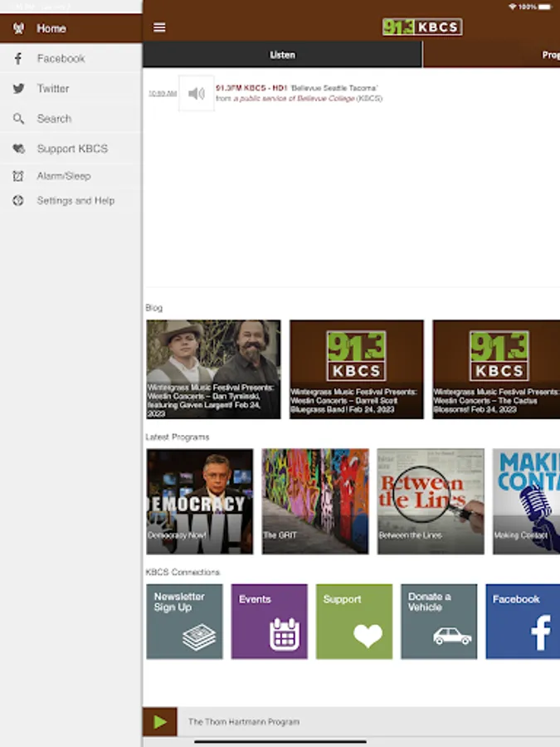The image size is (560, 747).
Task: Click the Alarm/Sleep clock icon
Action: tap(18, 176)
